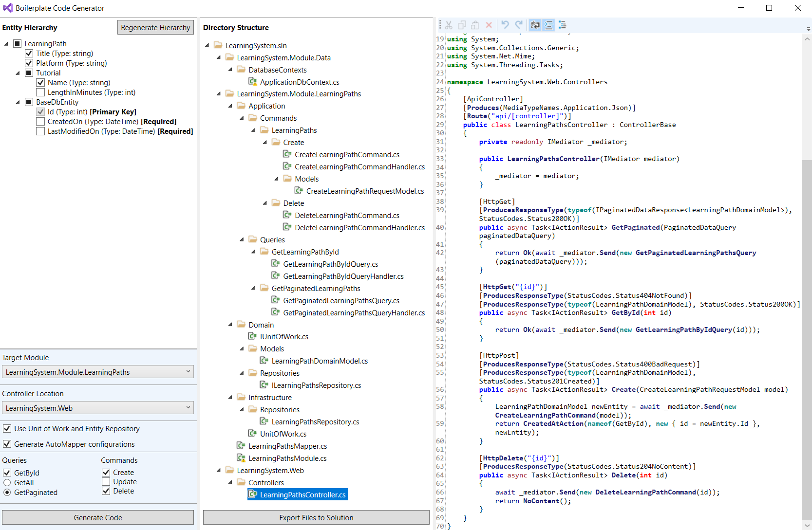Click the Regenerate Hierarchy button
Viewport: 812px width, 530px height.
click(x=155, y=27)
